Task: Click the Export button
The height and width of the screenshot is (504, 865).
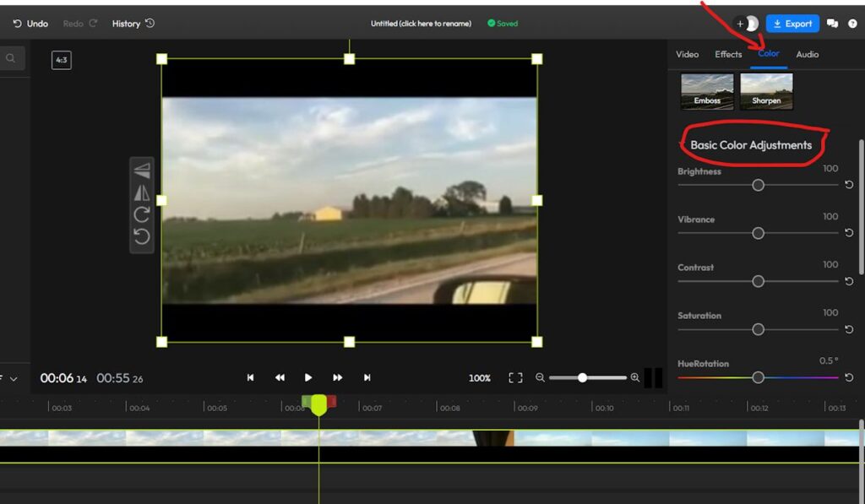Action: (792, 24)
